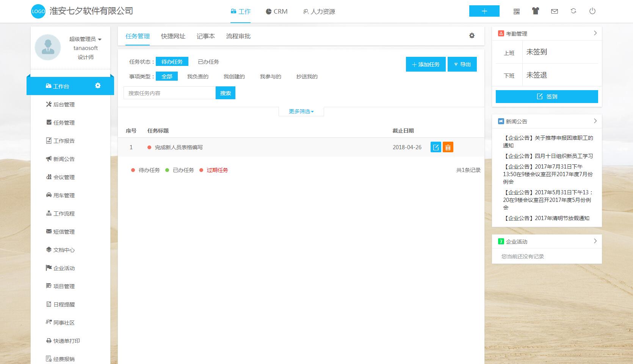Click the 搜索任务内容 search field
This screenshot has height=364, width=633.
point(169,93)
